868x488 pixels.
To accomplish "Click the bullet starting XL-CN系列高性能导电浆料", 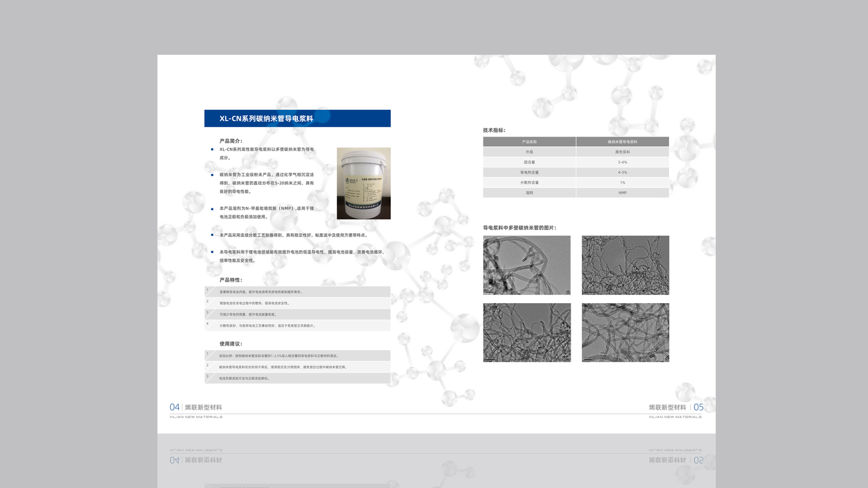I will click(266, 153).
